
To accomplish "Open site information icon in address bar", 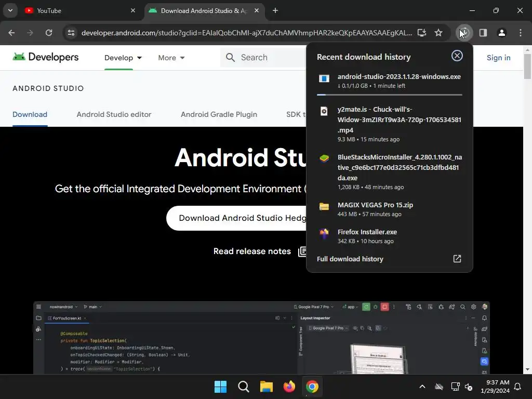I will pyautogui.click(x=71, y=33).
